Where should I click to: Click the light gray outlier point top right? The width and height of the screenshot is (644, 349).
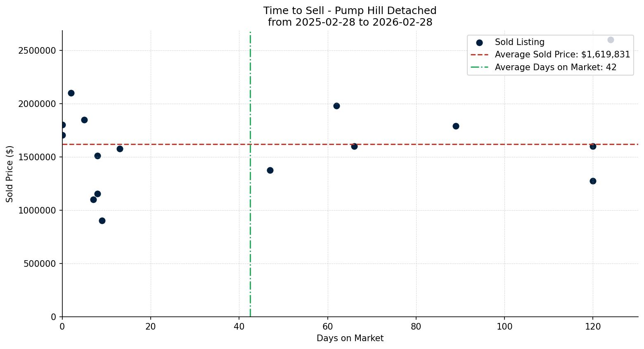pos(610,40)
